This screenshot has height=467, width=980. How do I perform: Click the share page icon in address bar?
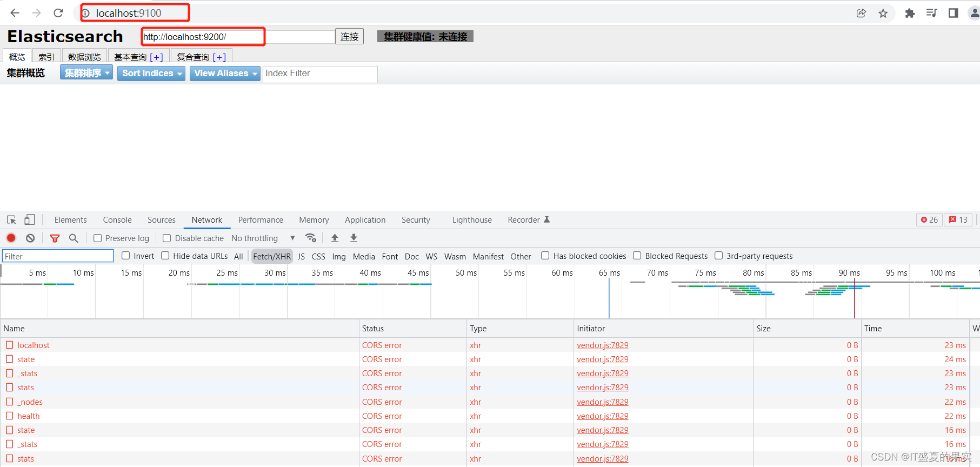coord(862,13)
